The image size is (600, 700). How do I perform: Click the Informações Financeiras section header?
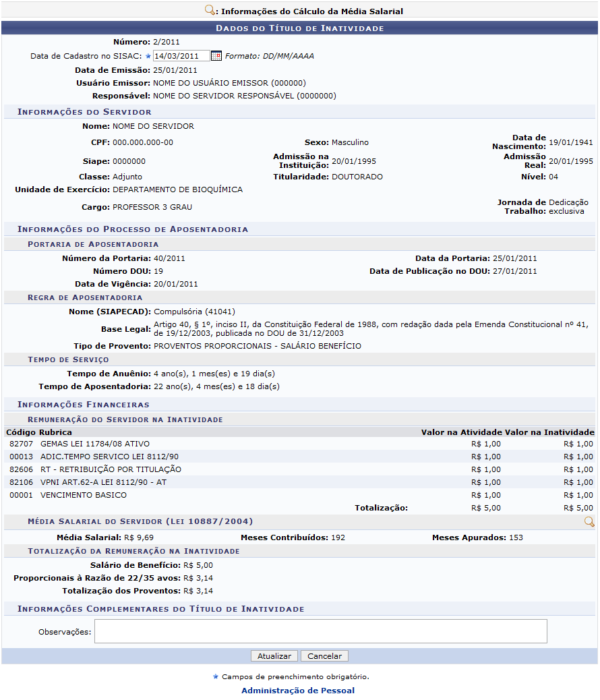[84, 405]
